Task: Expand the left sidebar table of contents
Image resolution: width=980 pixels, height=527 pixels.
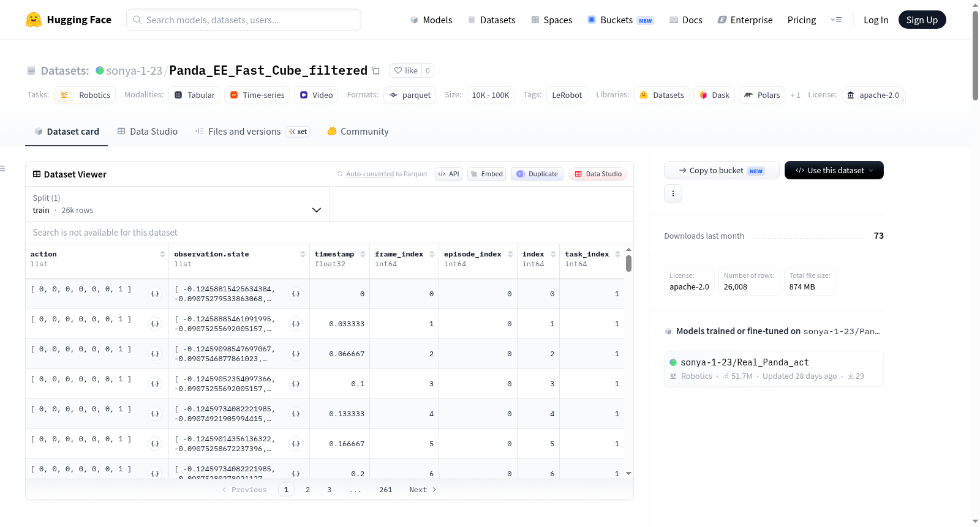Action: (x=3, y=168)
